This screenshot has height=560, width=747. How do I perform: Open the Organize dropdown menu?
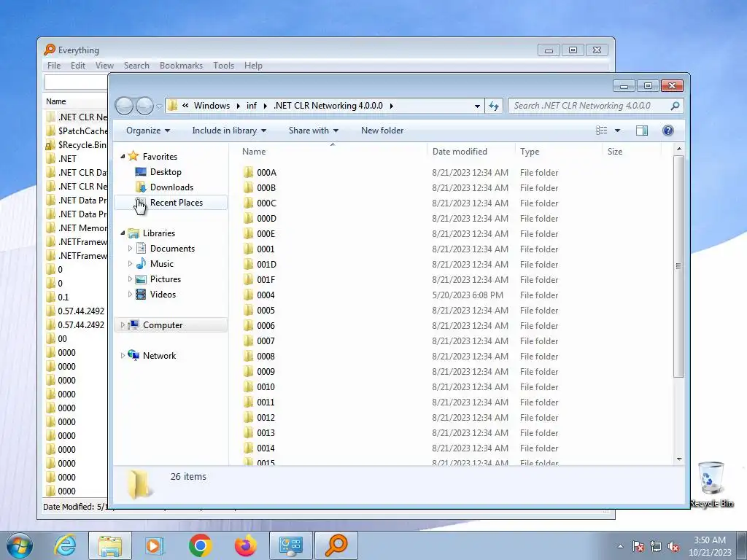coord(148,131)
